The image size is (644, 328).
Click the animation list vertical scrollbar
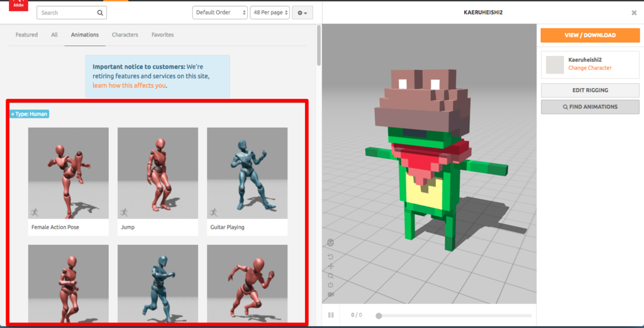(319, 45)
